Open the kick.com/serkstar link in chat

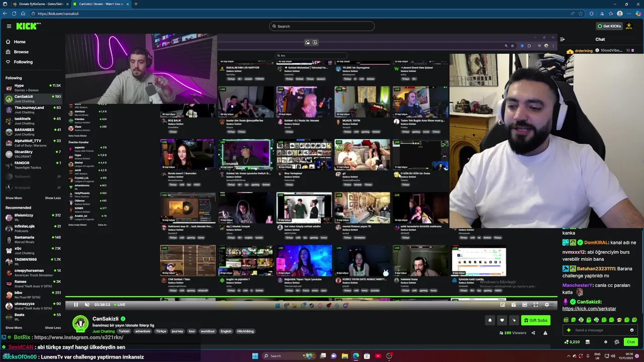(589, 309)
